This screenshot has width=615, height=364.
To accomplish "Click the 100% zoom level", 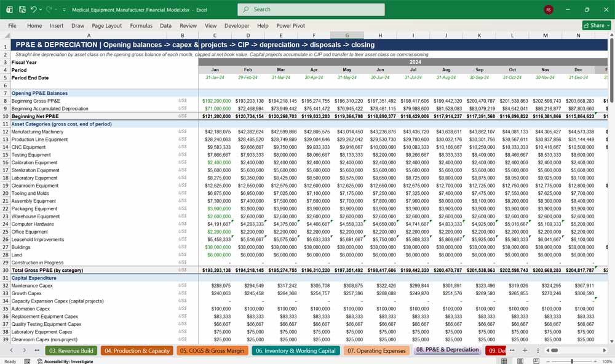I will point(607,362).
